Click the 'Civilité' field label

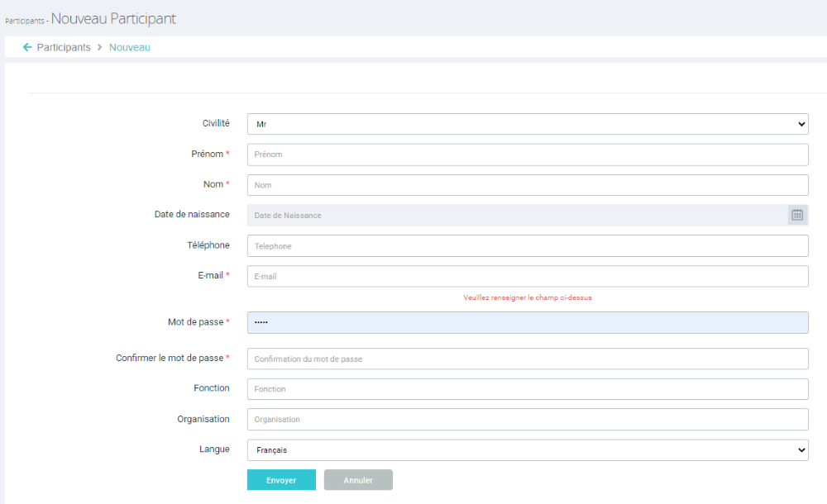pos(216,123)
